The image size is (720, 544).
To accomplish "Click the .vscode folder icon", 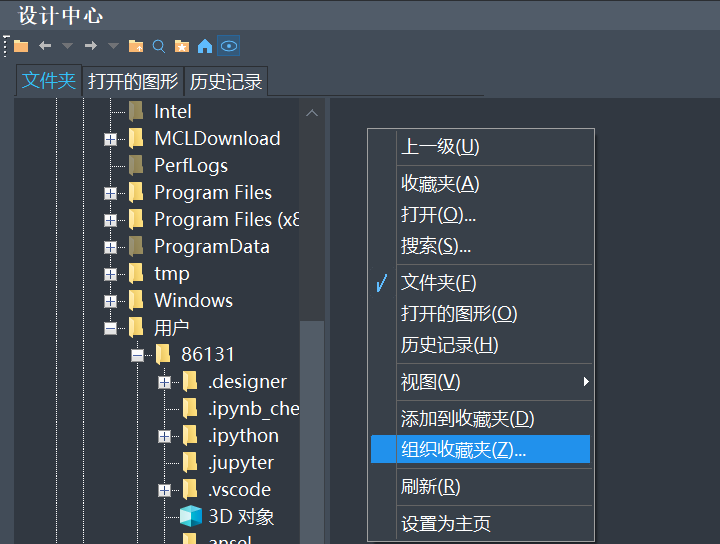I will click(x=190, y=489).
